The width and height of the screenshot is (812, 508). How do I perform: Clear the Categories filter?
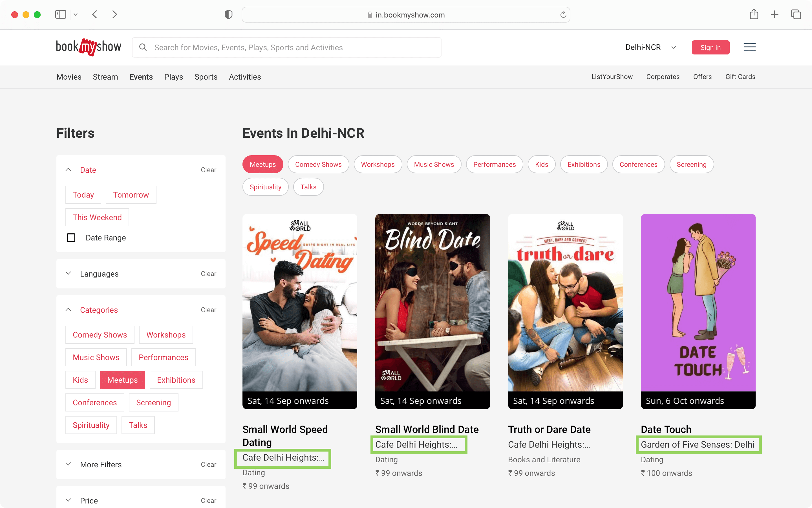[208, 310]
